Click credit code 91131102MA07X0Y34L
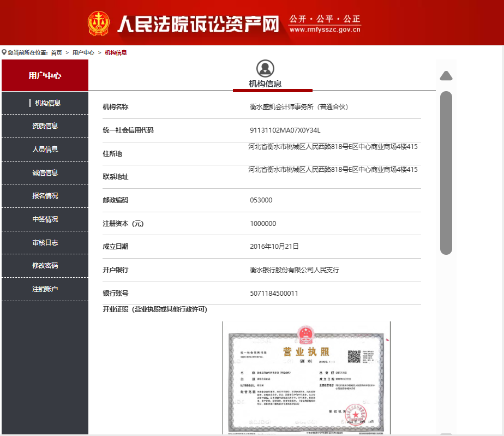The height and width of the screenshot is (436, 504). coord(285,130)
